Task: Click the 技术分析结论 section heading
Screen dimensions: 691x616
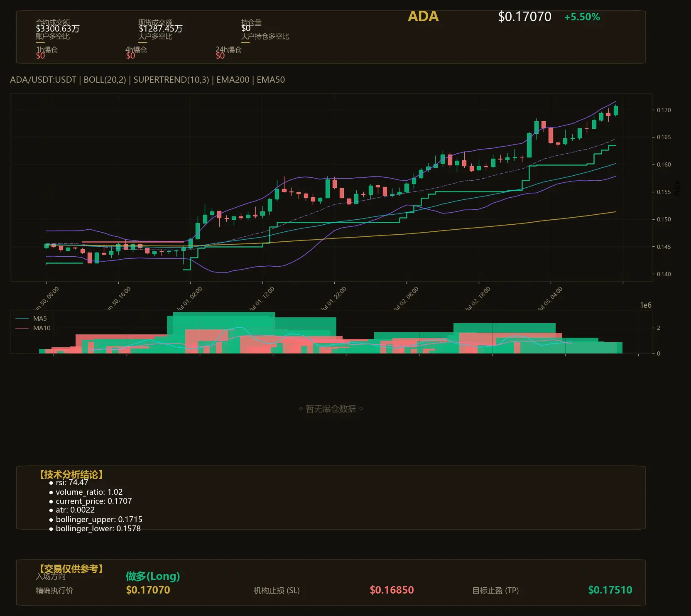Action: point(71,475)
